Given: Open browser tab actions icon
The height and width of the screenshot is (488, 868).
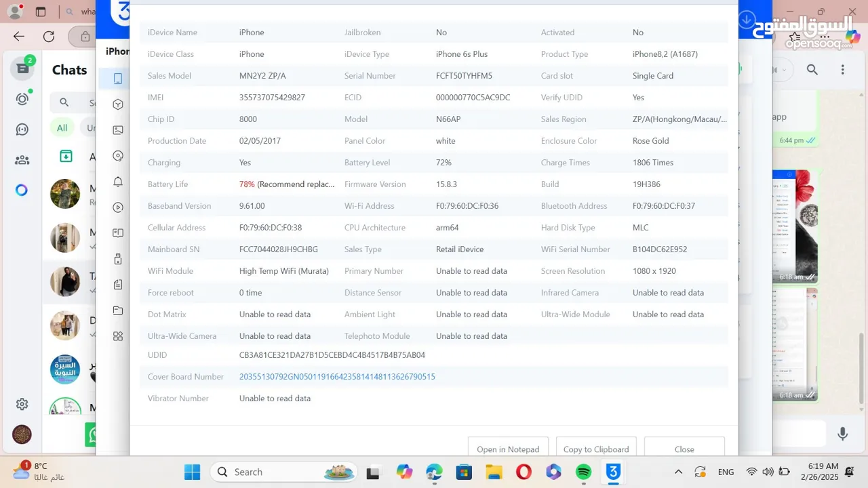Looking at the screenshot, I should tap(41, 12).
